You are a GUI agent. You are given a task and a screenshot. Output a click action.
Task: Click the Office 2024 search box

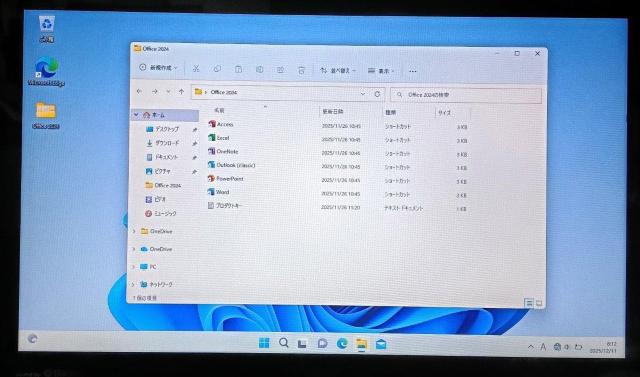tap(466, 95)
